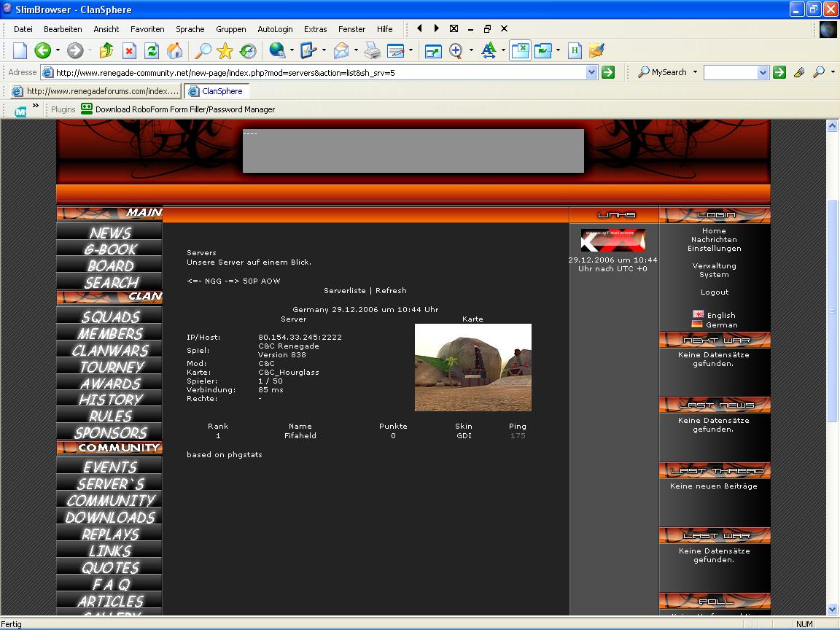Select English language link
This screenshot has width=840, height=630.
pos(720,315)
